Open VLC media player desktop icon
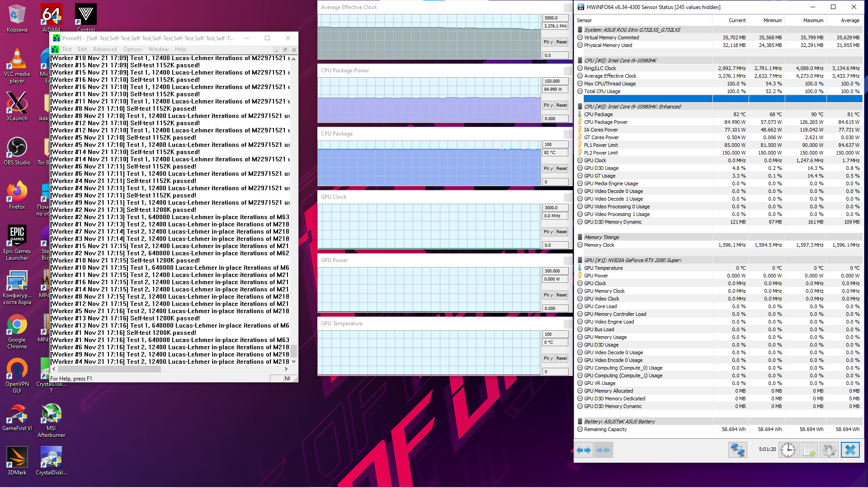 [17, 66]
